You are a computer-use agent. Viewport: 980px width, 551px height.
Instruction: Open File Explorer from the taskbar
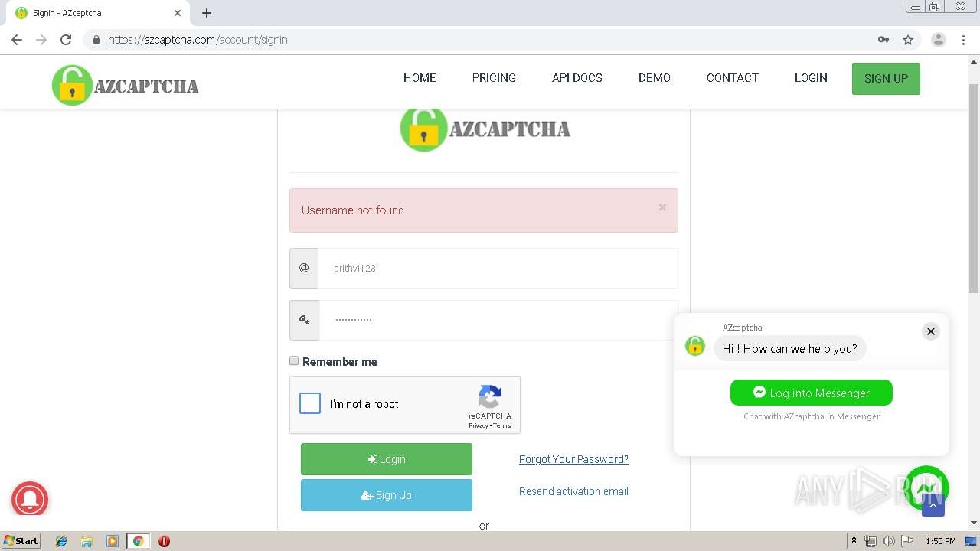pos(87,541)
